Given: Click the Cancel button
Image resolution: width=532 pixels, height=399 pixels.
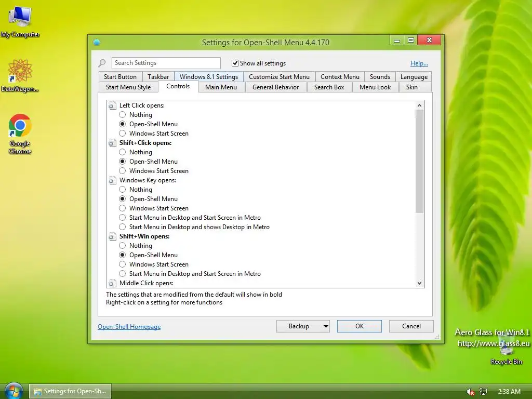Looking at the screenshot, I should [411, 326].
